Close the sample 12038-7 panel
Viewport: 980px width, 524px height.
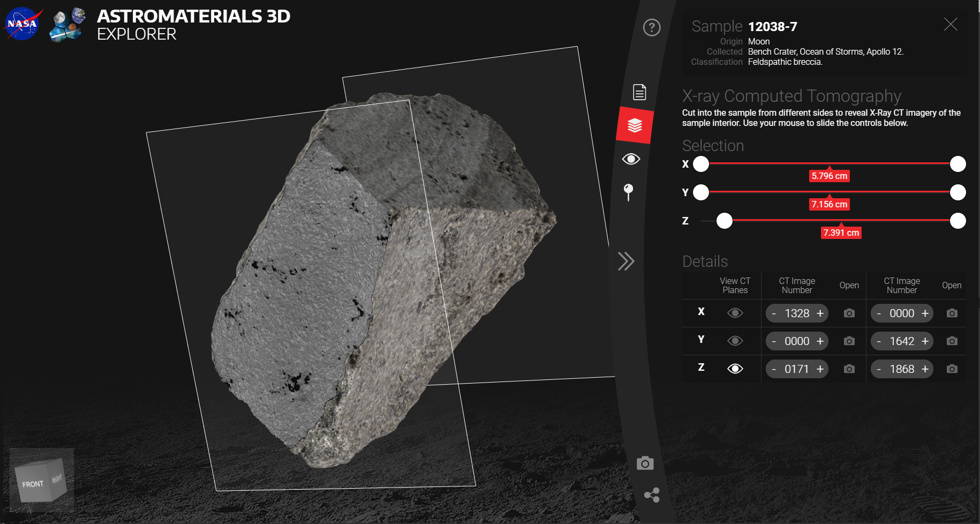pyautogui.click(x=951, y=24)
